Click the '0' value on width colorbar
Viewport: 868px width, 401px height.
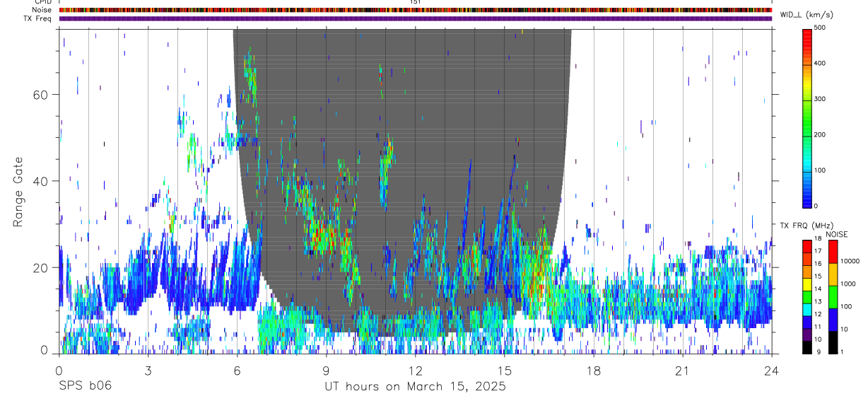[x=816, y=206]
